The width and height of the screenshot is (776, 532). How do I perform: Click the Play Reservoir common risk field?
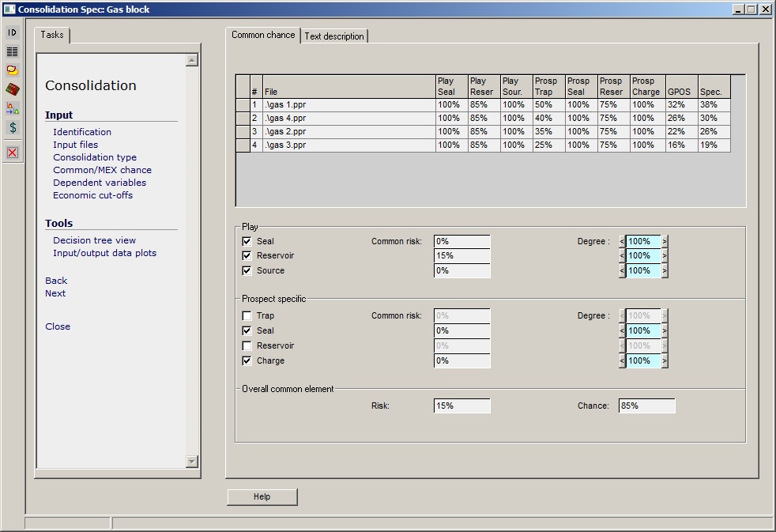point(461,256)
